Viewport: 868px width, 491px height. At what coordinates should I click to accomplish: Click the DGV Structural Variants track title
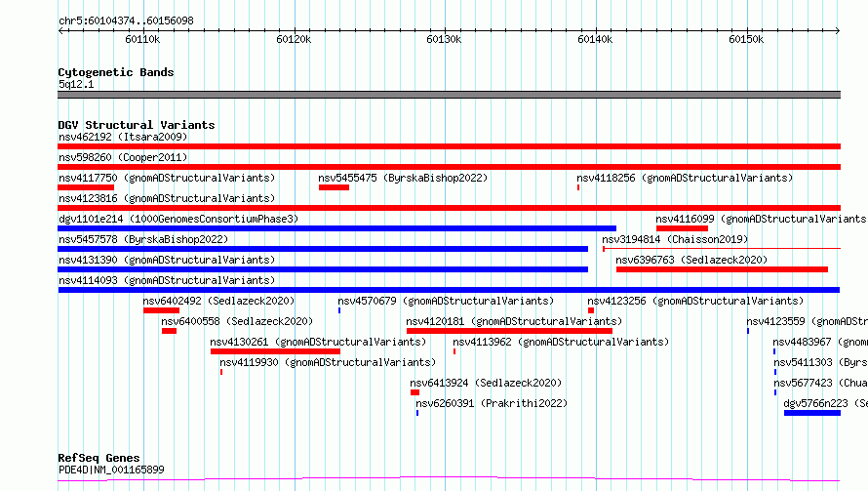coord(137,125)
